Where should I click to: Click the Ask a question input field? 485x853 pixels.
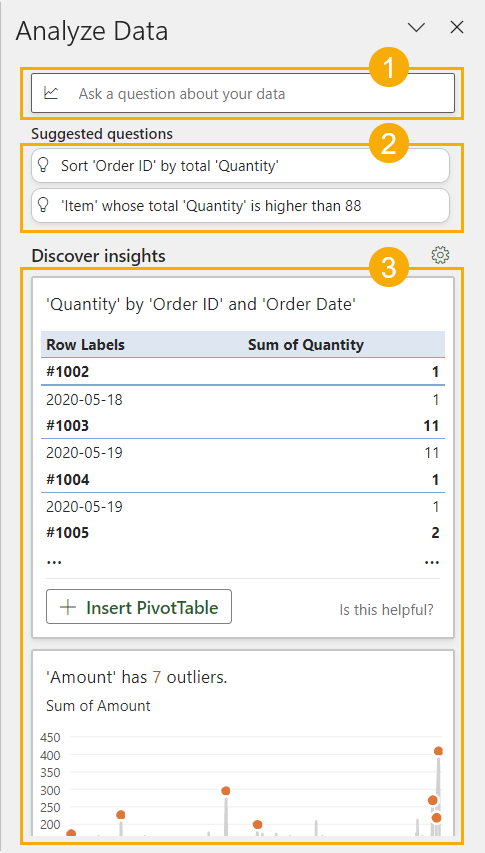pos(242,93)
